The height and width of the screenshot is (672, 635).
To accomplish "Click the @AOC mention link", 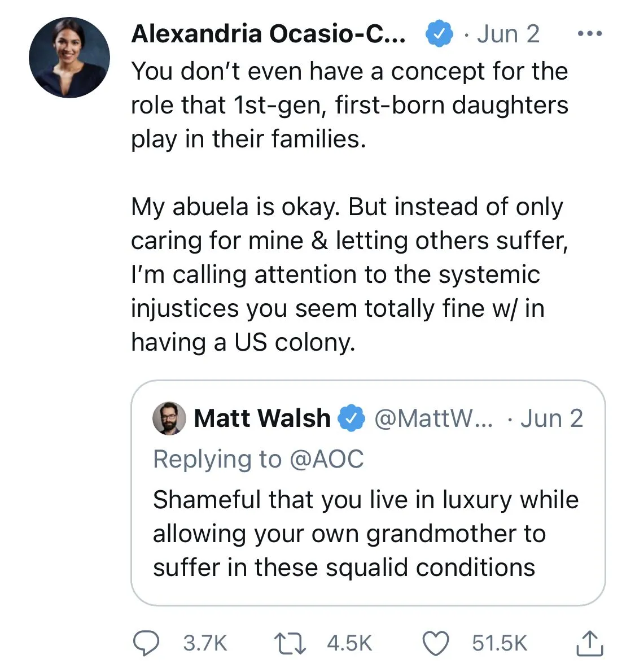I will point(327,459).
